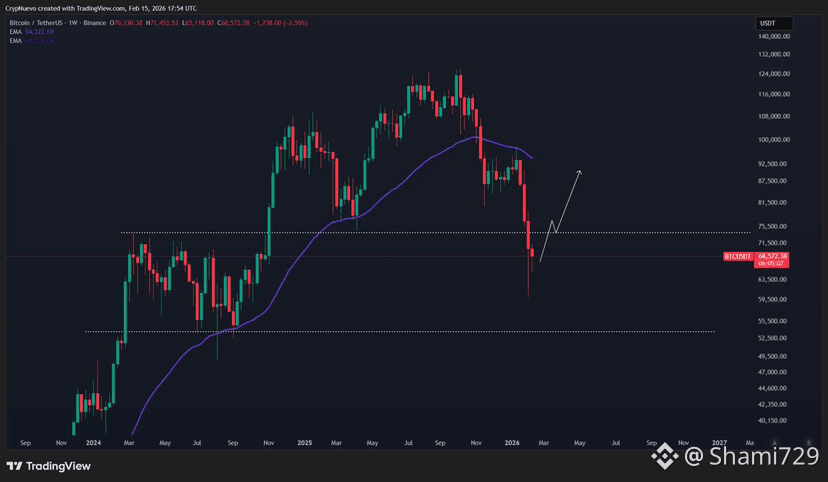Click the TradingView logo at bottom left

point(49,466)
